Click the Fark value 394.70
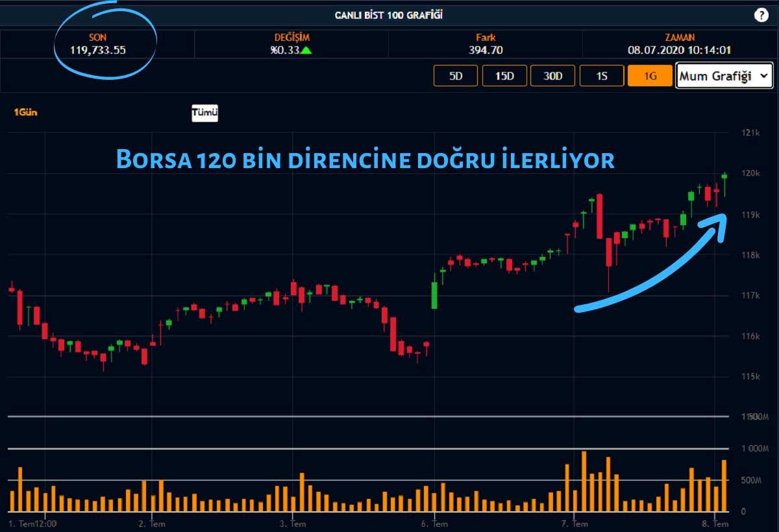Image resolution: width=779 pixels, height=532 pixels. 486,50
